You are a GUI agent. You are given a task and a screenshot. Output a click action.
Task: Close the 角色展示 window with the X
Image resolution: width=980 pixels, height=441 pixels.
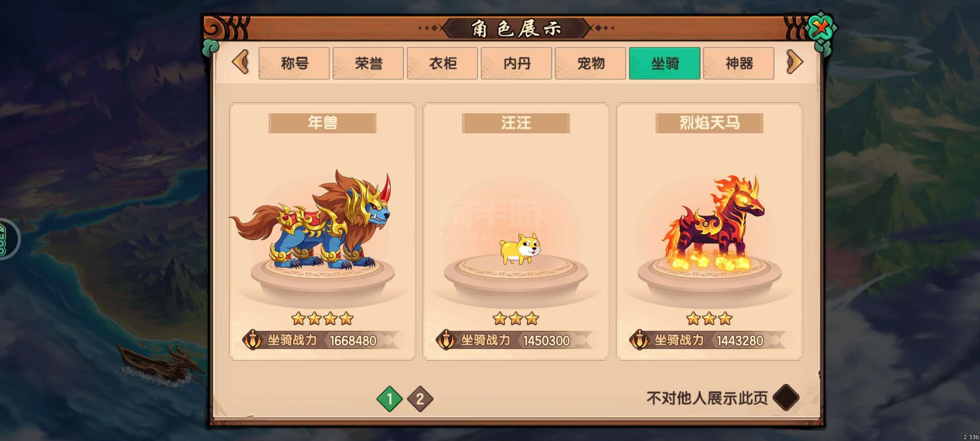(821, 29)
